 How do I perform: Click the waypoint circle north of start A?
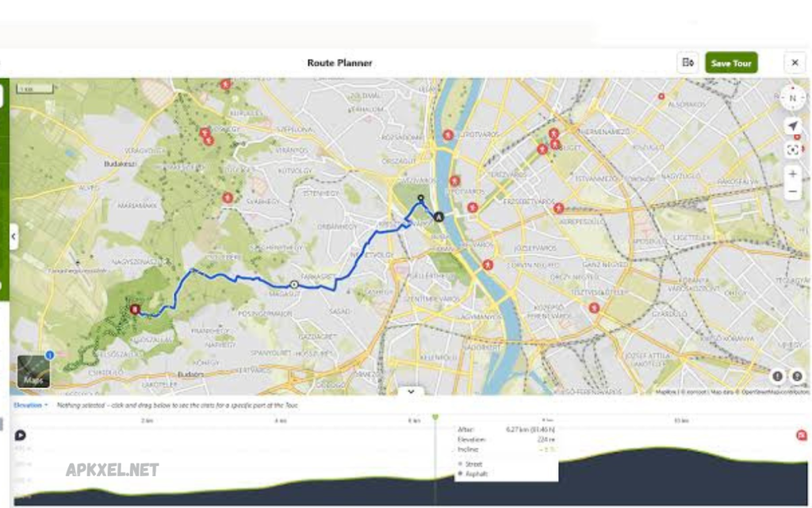pos(421,198)
